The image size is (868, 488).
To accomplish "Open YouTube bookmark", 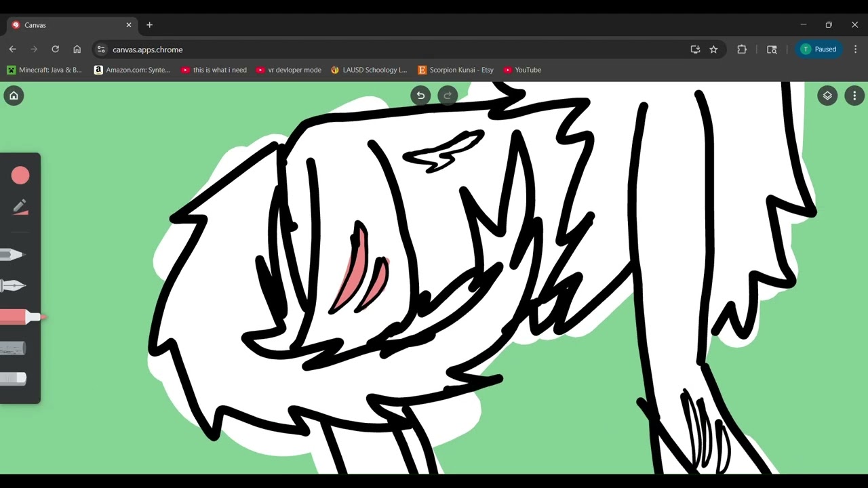I will [x=522, y=70].
